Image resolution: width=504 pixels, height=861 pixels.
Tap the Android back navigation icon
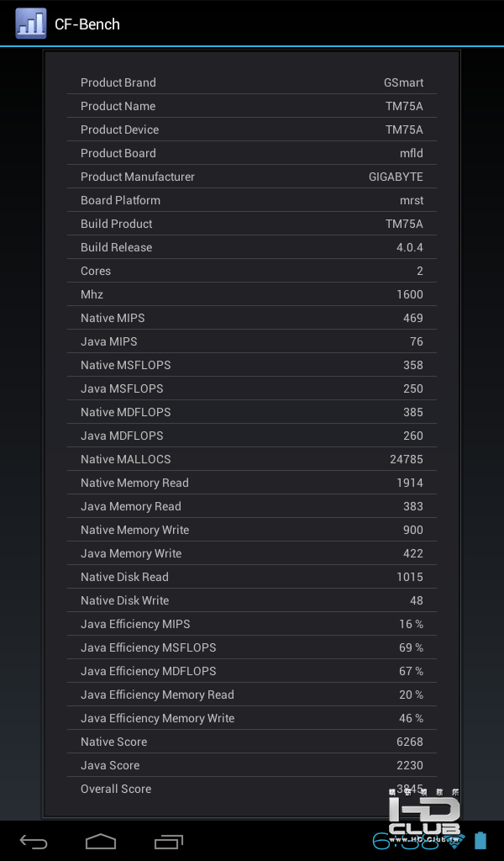click(x=34, y=841)
